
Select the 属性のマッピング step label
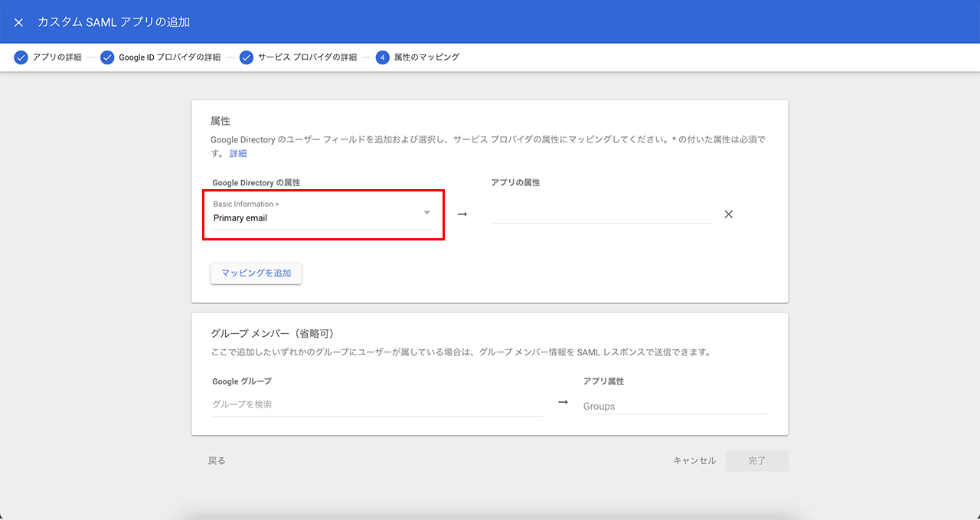tap(426, 57)
